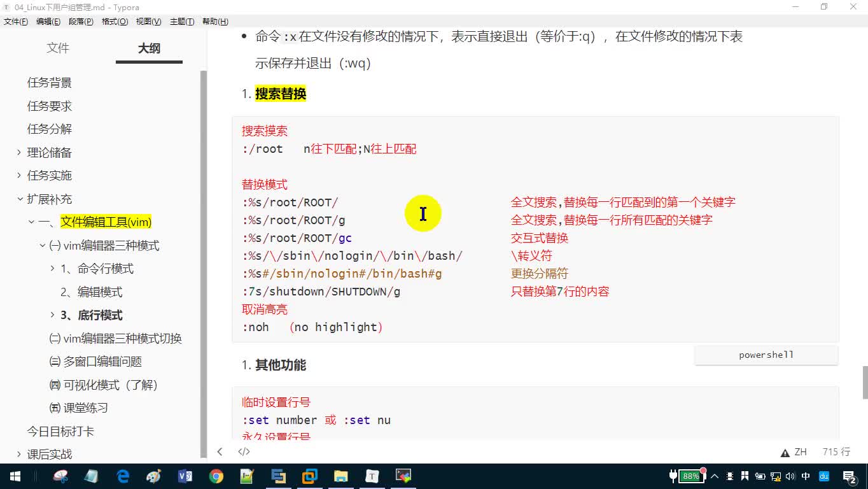This screenshot has width=868, height=489.
Task: Open the 文件(F) menu
Action: tap(16, 22)
